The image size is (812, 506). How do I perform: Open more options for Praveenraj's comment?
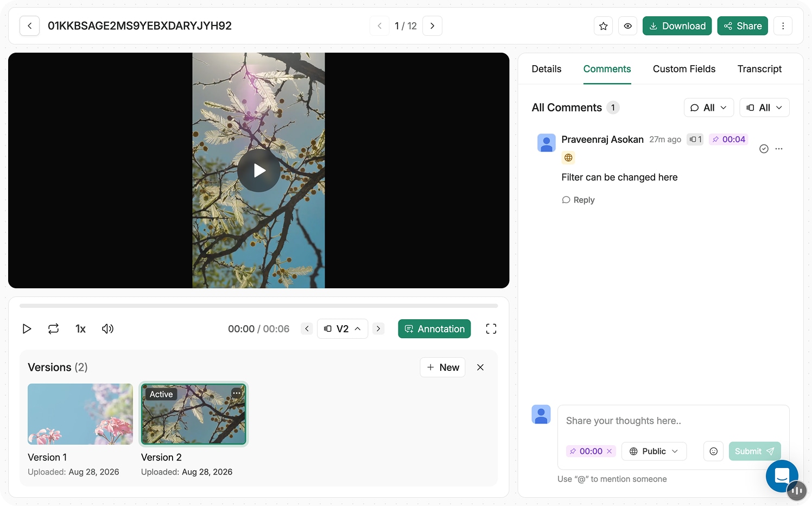click(x=779, y=149)
